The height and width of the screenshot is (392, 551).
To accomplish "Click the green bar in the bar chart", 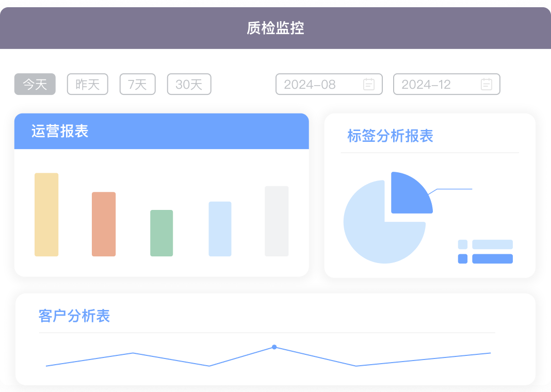I will coord(161,233).
